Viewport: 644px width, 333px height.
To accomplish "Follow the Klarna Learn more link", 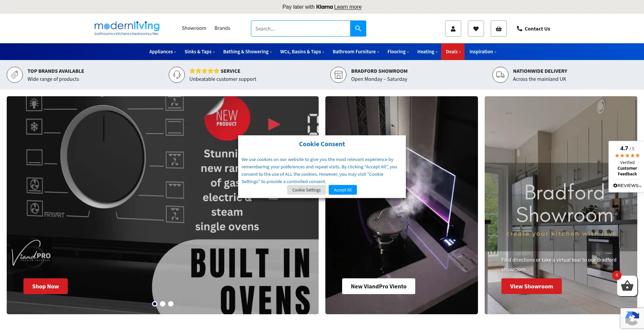I will (x=348, y=7).
